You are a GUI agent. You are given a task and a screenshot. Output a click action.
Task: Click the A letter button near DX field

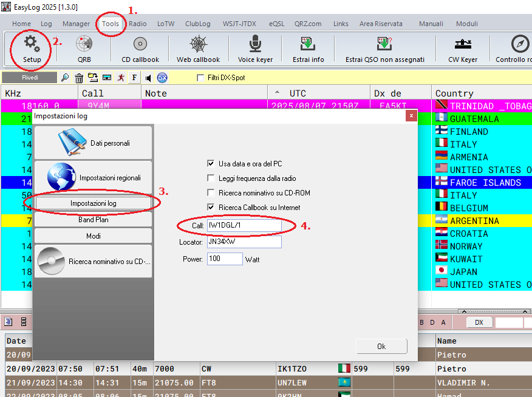pyautogui.click(x=443, y=322)
